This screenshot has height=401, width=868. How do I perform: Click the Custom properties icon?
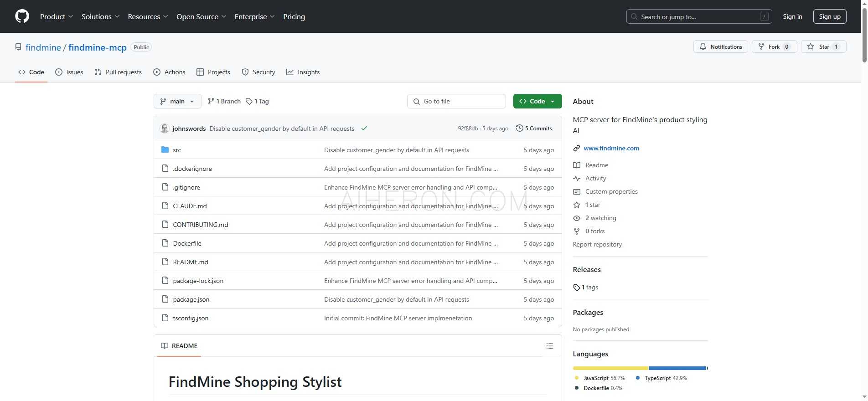pyautogui.click(x=577, y=191)
